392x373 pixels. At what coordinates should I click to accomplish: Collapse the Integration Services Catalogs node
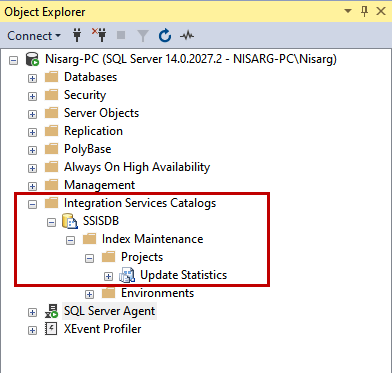(32, 205)
